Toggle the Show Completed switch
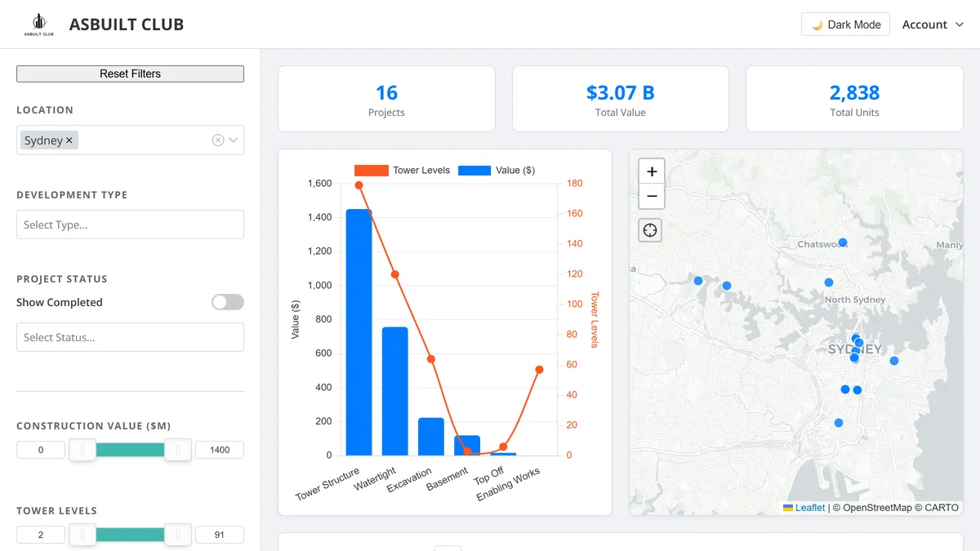980x551 pixels. point(228,302)
